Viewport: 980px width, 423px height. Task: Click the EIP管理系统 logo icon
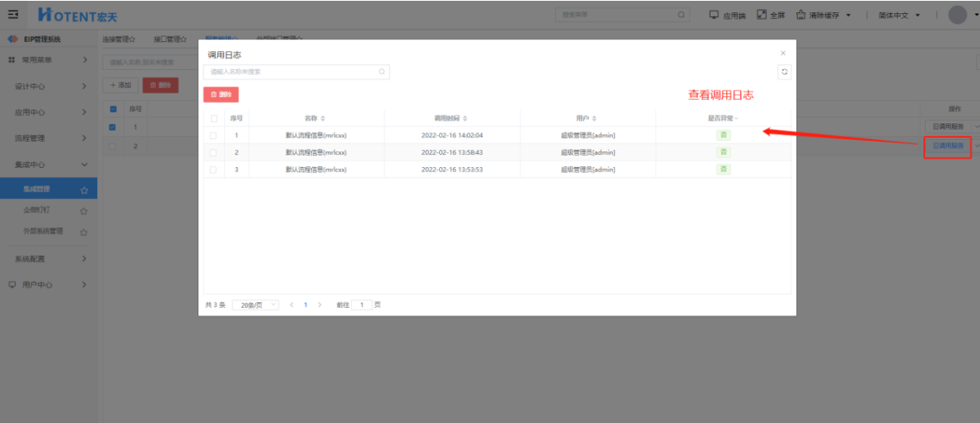(x=12, y=40)
